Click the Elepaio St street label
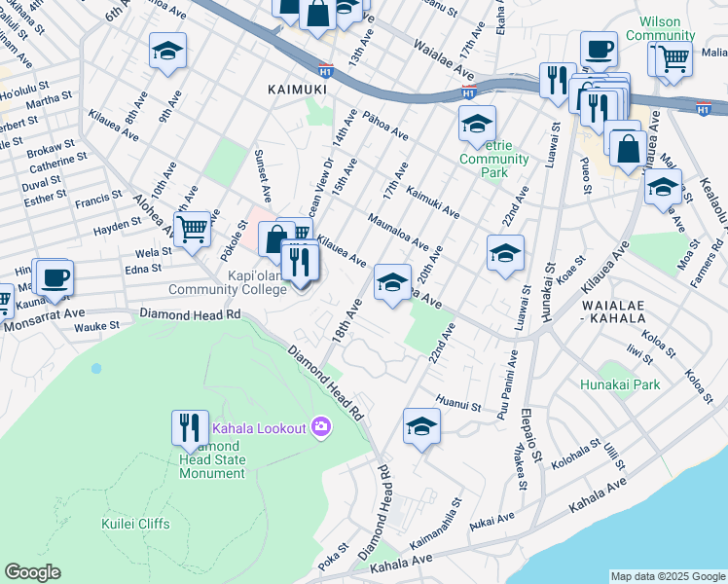Viewport: 728px width, 584px height. point(532,435)
